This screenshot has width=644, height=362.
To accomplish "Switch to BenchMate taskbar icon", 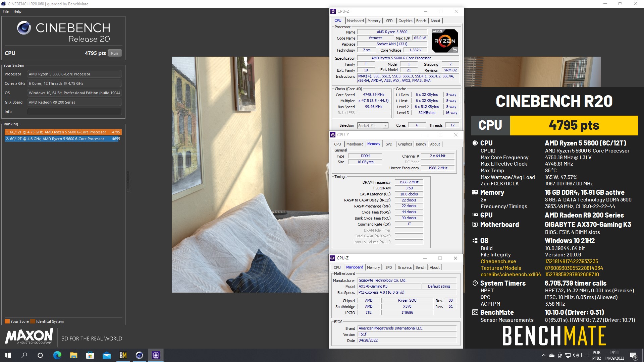I will pyautogui.click(x=123, y=355).
